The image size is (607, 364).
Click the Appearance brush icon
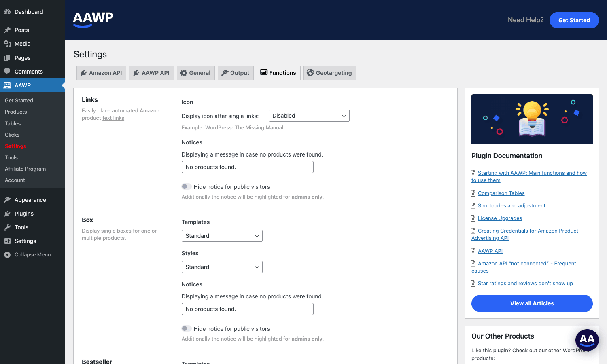pyautogui.click(x=7, y=200)
